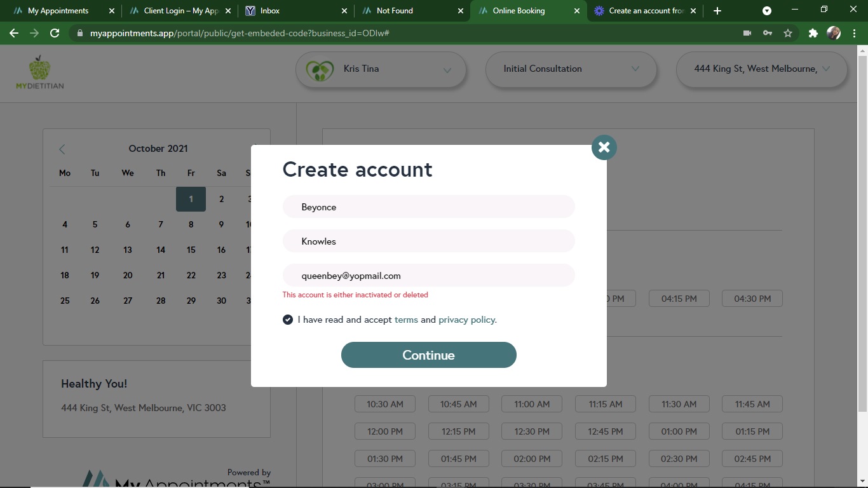Go to previous month in calendar
This screenshot has height=488, width=868.
tap(62, 149)
